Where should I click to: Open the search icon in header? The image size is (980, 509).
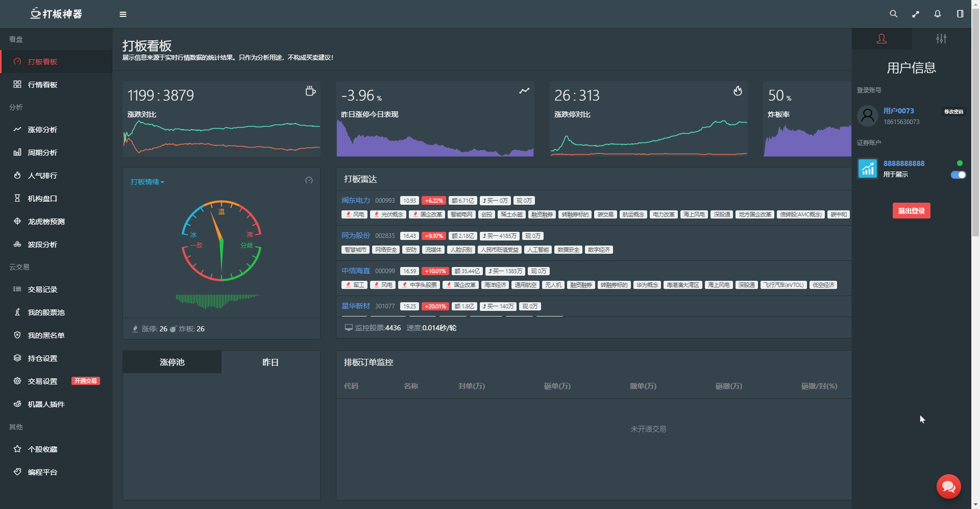(x=893, y=14)
